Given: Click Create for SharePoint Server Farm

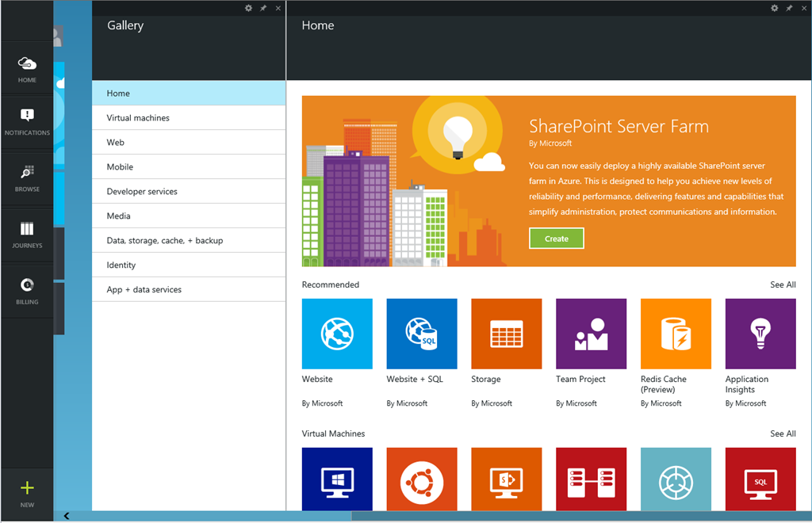Looking at the screenshot, I should pos(556,239).
